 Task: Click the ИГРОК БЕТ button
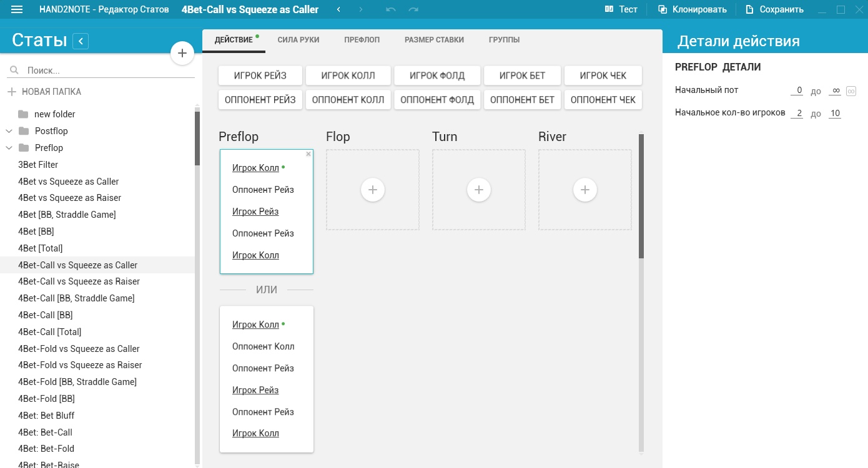pyautogui.click(x=523, y=76)
